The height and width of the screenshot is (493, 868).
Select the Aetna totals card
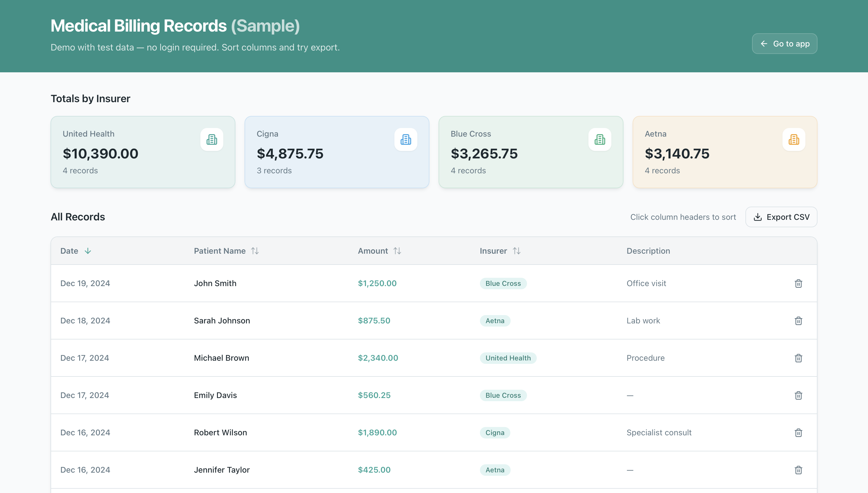pos(724,152)
